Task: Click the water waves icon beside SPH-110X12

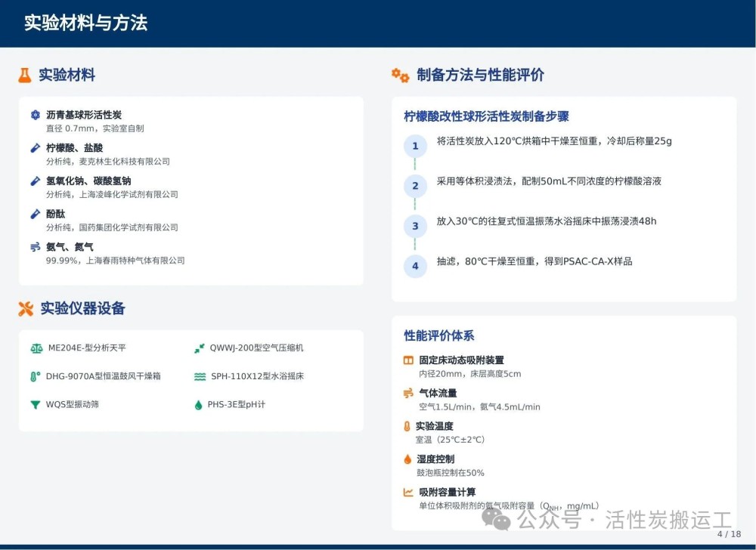Action: pos(200,376)
